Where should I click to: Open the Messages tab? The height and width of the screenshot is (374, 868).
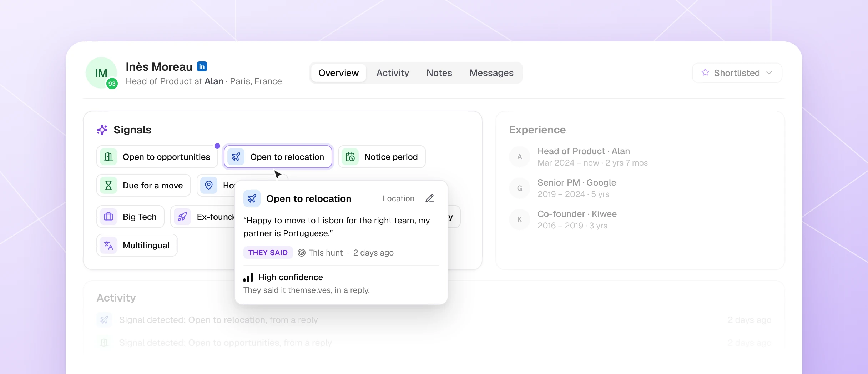491,73
